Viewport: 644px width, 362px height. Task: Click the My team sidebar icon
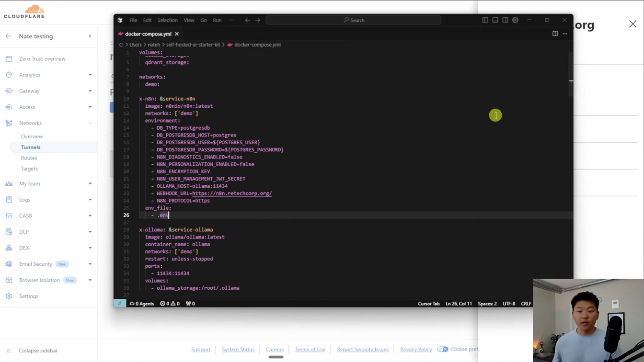click(9, 184)
